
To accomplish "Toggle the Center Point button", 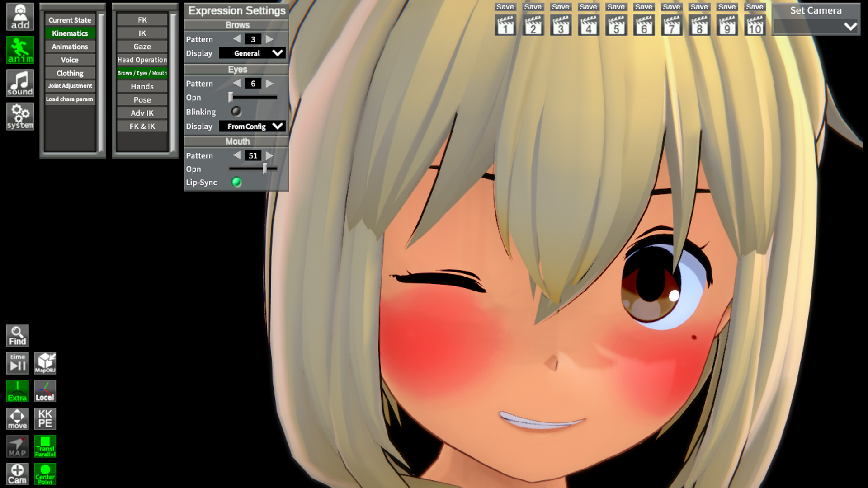I will [45, 474].
